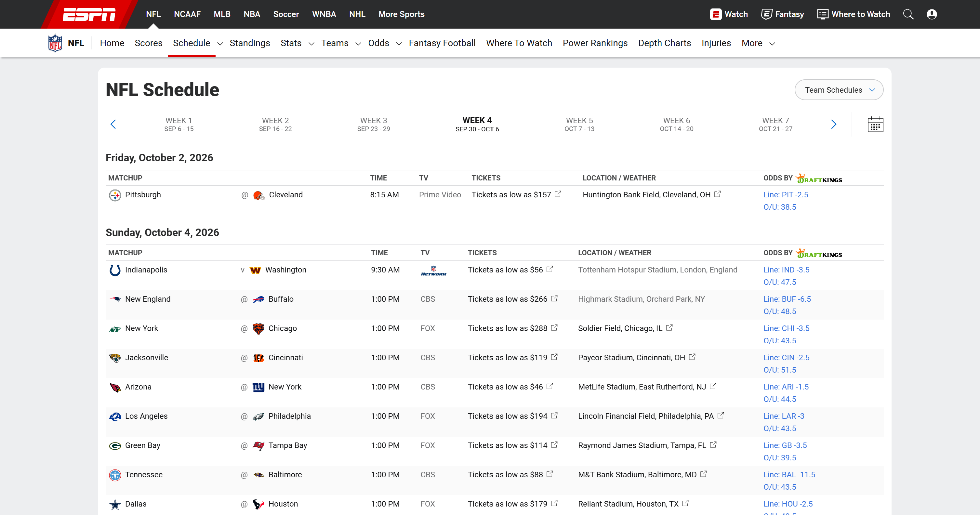Open the Jacksonville team link

click(x=146, y=358)
